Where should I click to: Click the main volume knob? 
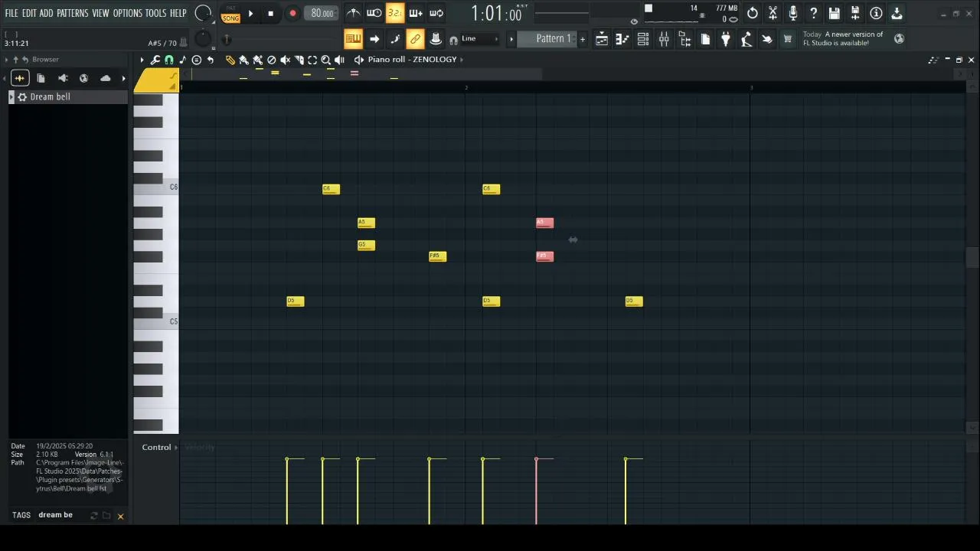pyautogui.click(x=203, y=13)
